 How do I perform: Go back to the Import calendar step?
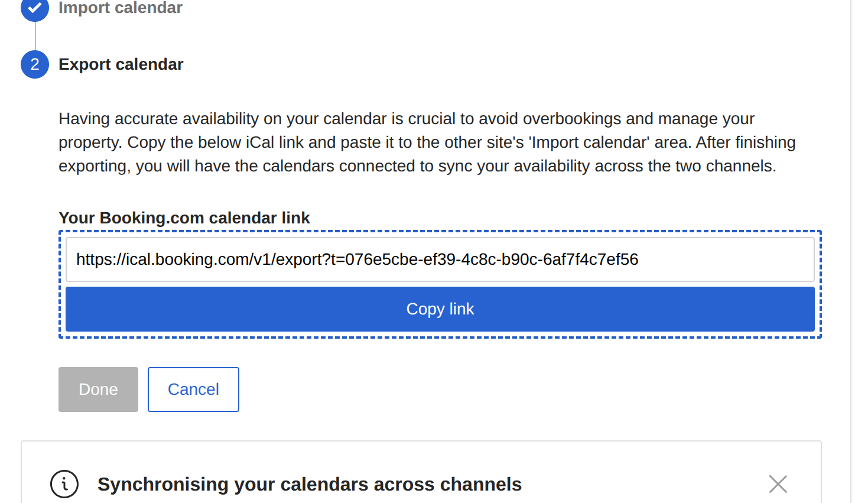120,8
